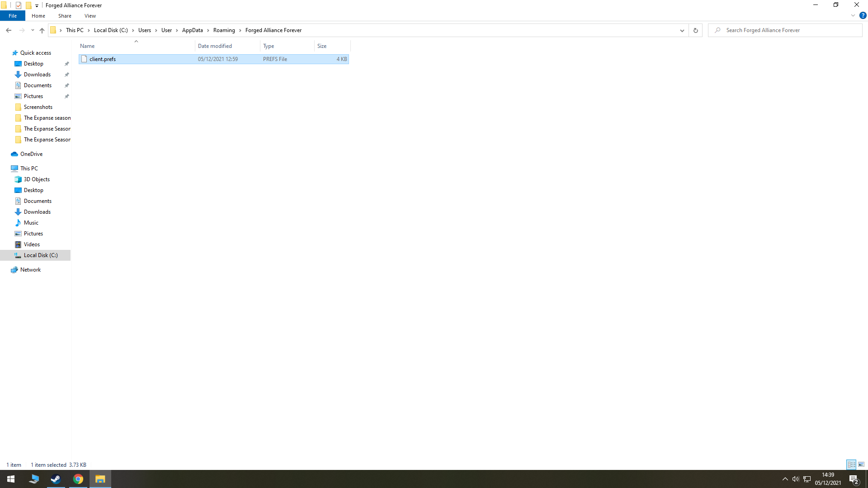The image size is (868, 488).
Task: Sort by Size column header
Action: point(332,46)
